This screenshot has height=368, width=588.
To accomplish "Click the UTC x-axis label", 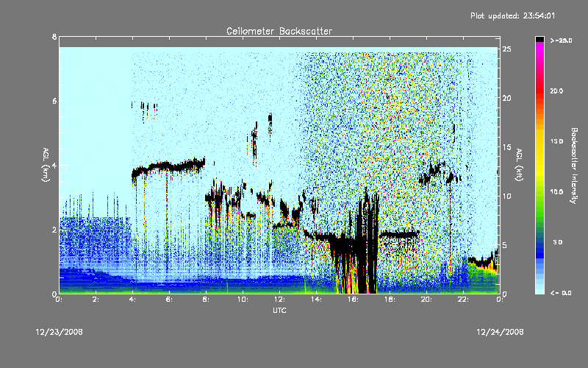I will 279,310.
